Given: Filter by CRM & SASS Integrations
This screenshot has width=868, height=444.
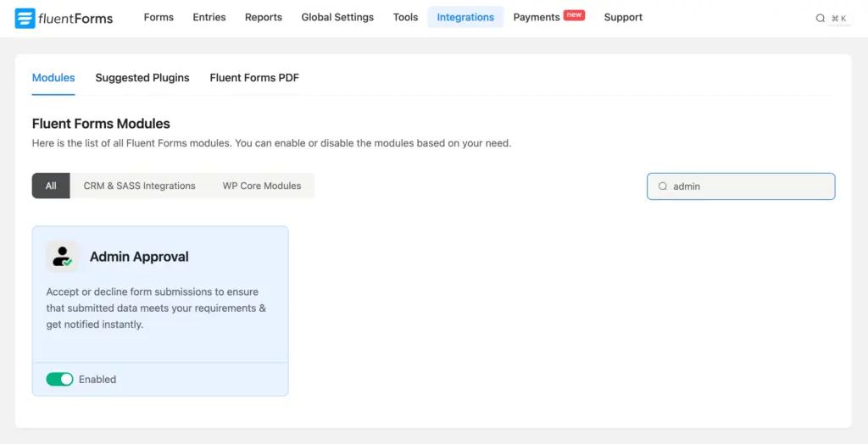Looking at the screenshot, I should point(140,186).
